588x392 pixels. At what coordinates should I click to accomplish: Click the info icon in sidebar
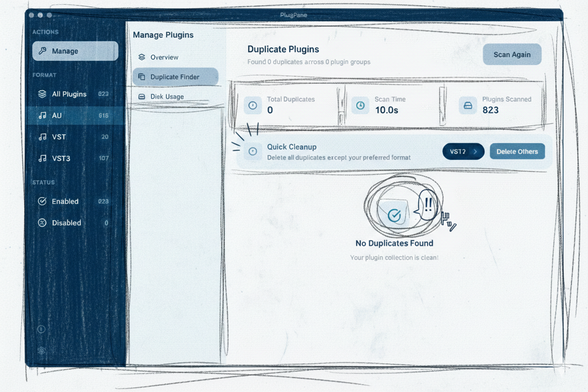coord(41,329)
